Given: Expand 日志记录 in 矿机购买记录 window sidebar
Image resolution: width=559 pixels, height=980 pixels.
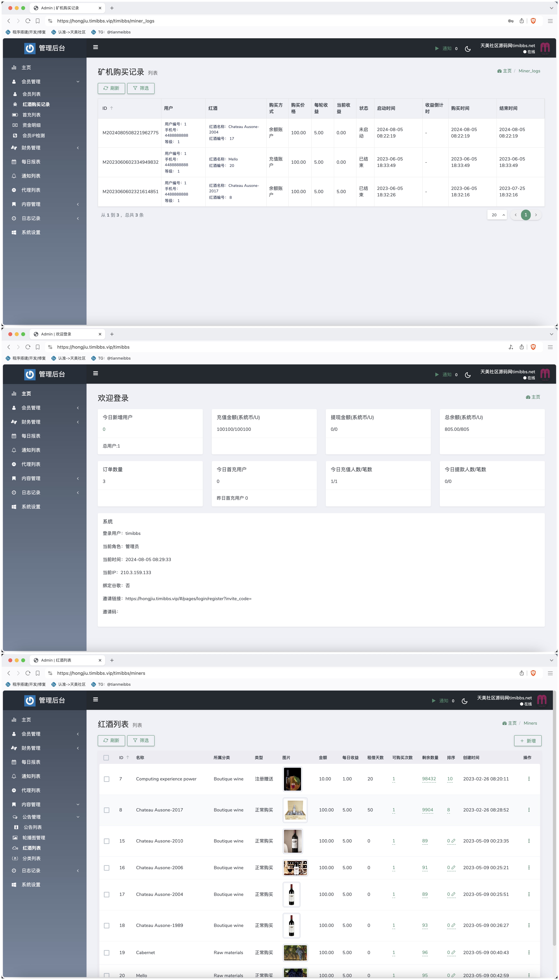Looking at the screenshot, I should click(x=45, y=218).
